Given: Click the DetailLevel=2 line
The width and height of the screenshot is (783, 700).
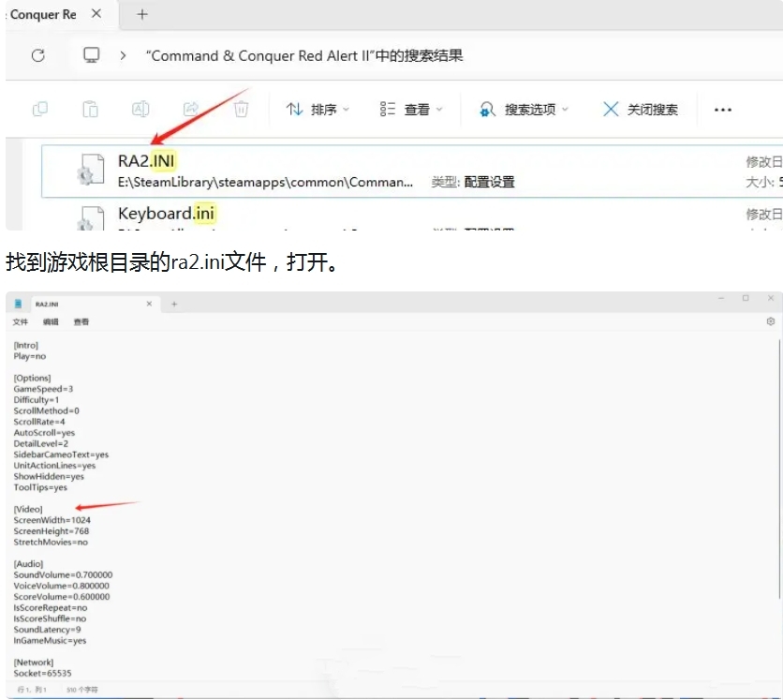Looking at the screenshot, I should pos(41,443).
